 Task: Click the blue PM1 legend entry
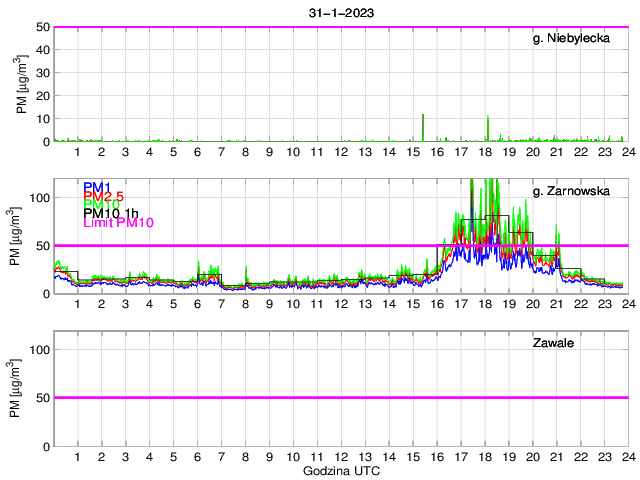coord(97,187)
